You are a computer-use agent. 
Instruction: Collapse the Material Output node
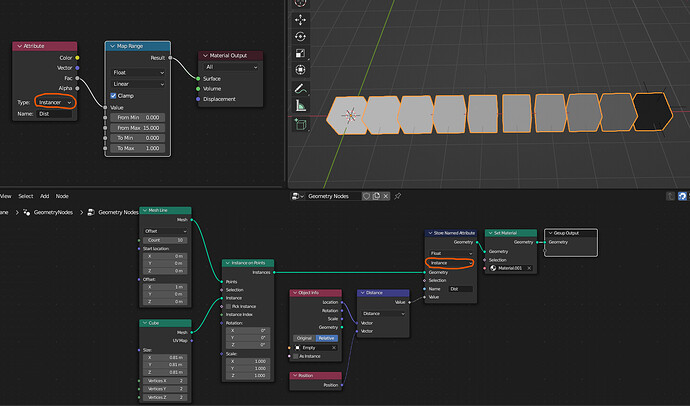(x=206, y=55)
